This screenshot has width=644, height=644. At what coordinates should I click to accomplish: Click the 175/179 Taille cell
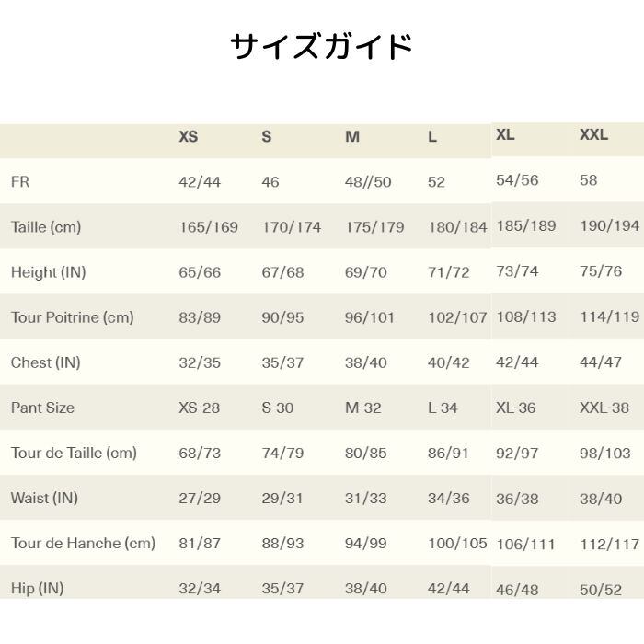pyautogui.click(x=374, y=227)
